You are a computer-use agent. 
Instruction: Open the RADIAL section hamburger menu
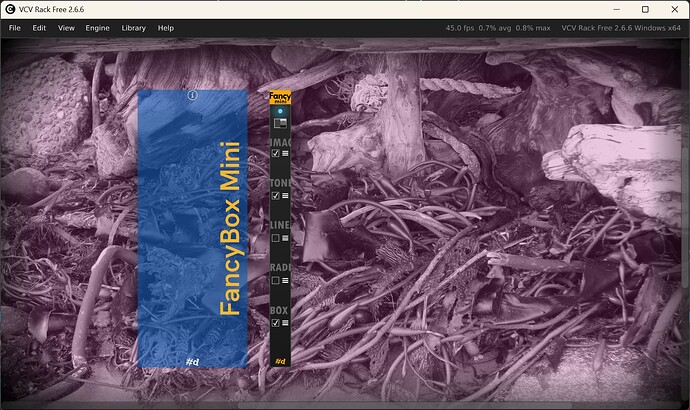[285, 281]
